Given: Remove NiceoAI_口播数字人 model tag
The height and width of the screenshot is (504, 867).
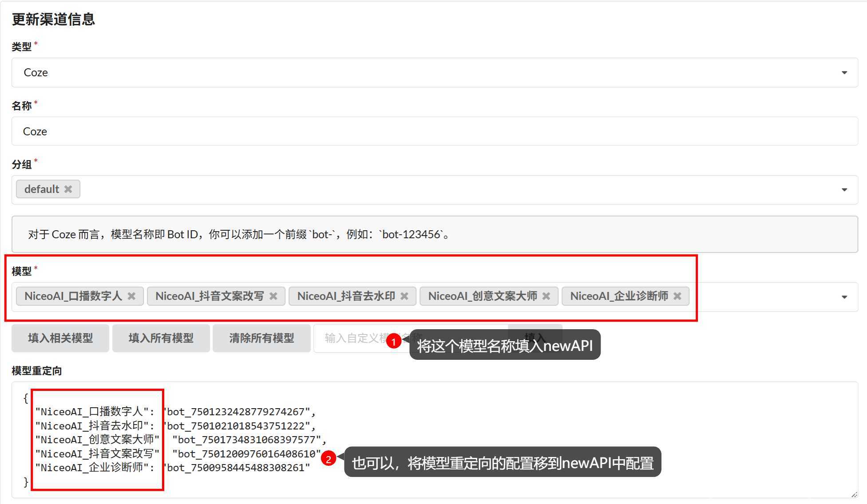Looking at the screenshot, I should pos(131,296).
